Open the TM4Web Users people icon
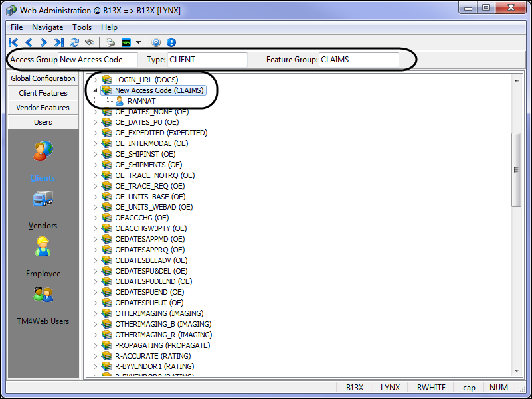Image resolution: width=532 pixels, height=399 pixels. point(43,295)
